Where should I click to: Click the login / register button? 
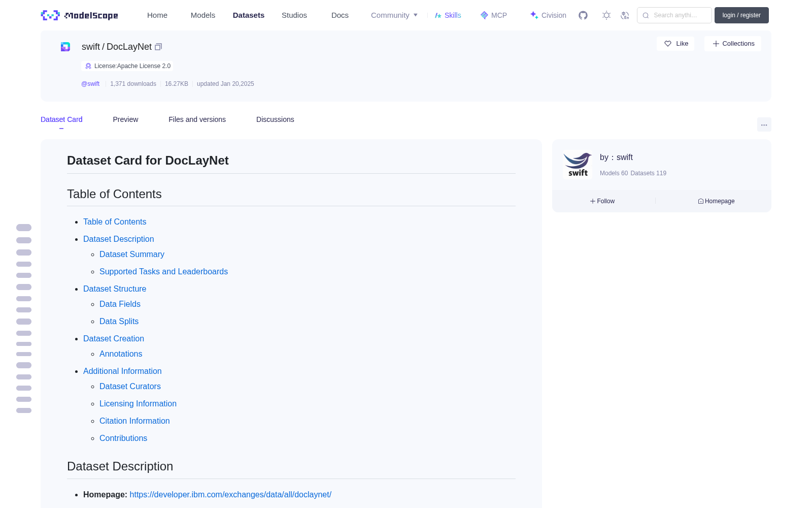[741, 15]
